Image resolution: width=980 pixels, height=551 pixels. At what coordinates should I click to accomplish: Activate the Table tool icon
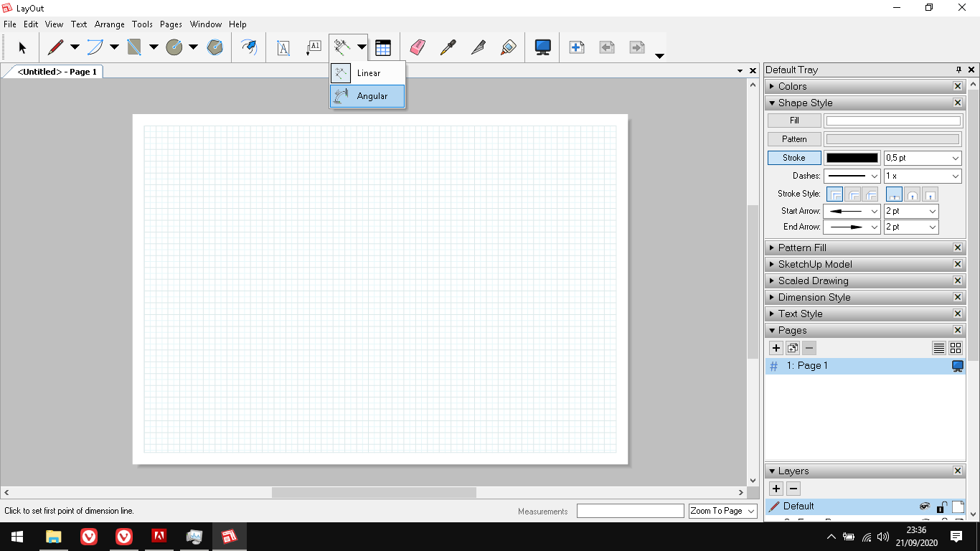click(383, 48)
